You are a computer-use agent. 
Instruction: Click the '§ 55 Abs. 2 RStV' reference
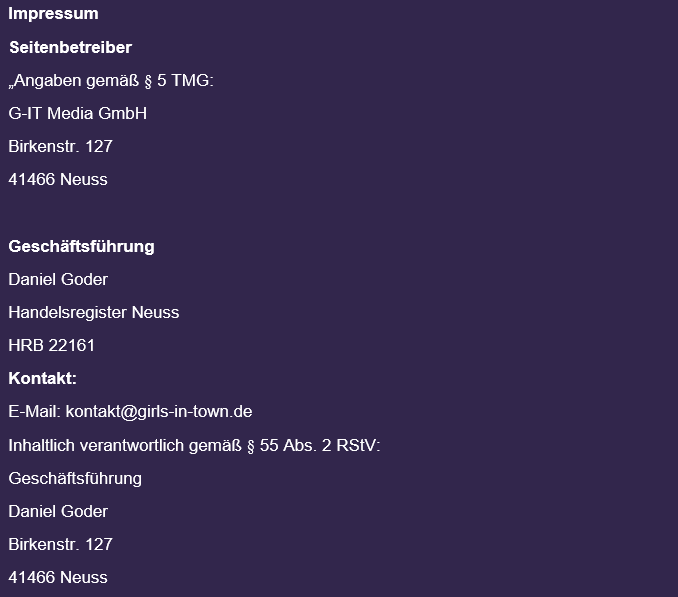coord(313,444)
